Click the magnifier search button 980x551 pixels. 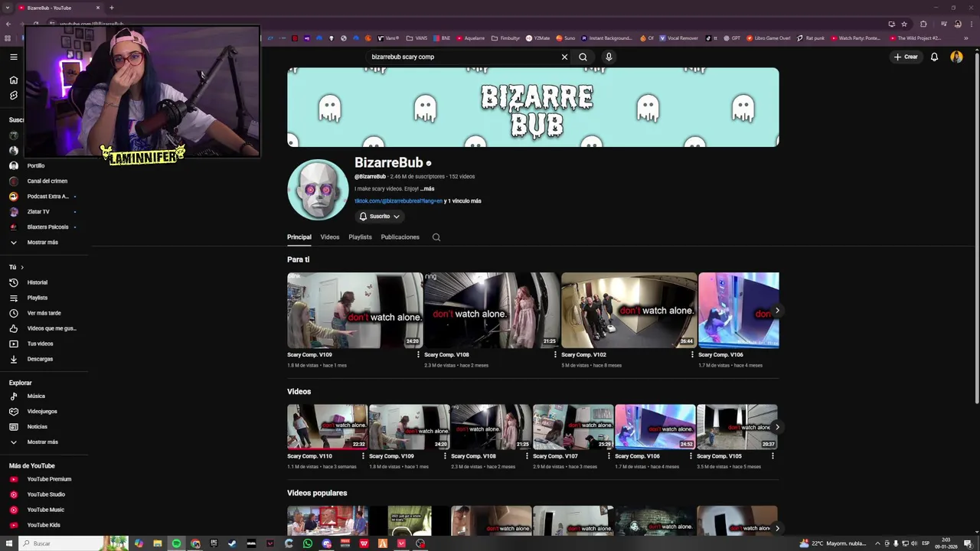pos(583,57)
